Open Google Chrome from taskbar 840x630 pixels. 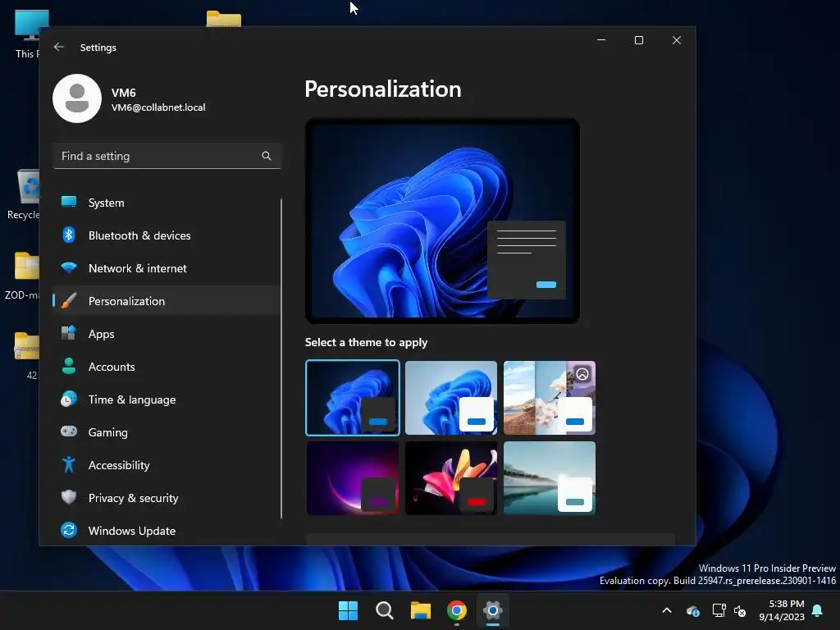[456, 610]
